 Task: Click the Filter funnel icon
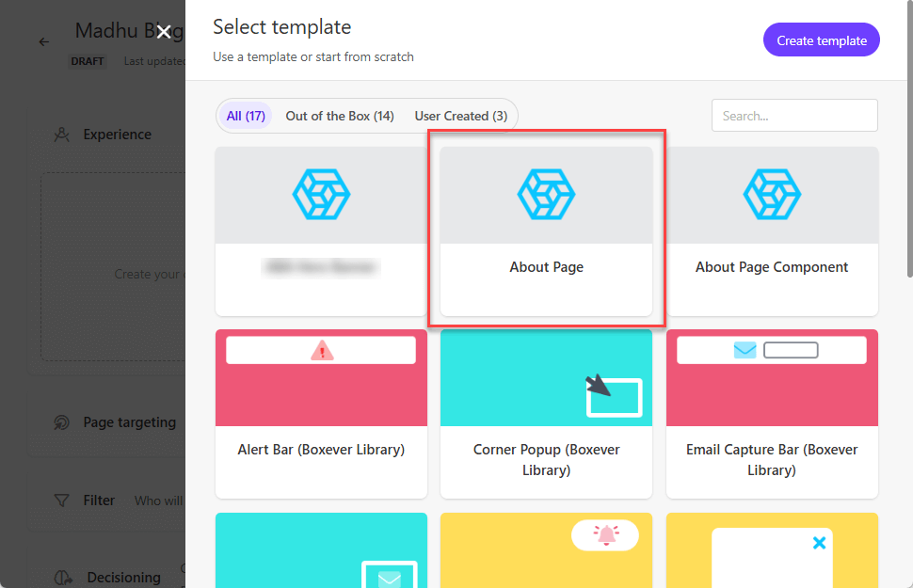(x=62, y=501)
